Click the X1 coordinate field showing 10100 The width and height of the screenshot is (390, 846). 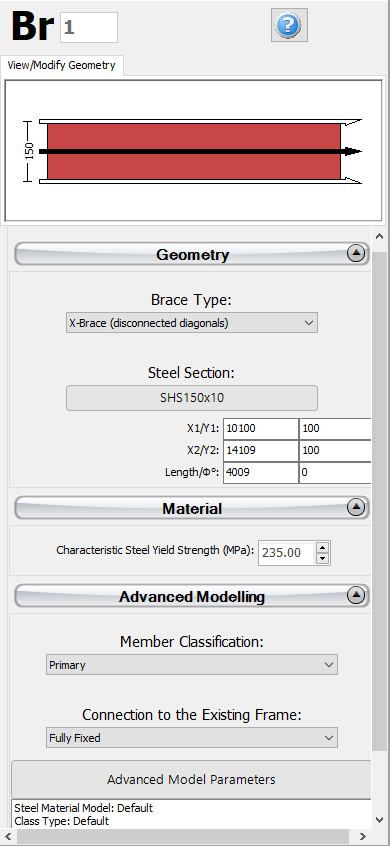click(261, 429)
